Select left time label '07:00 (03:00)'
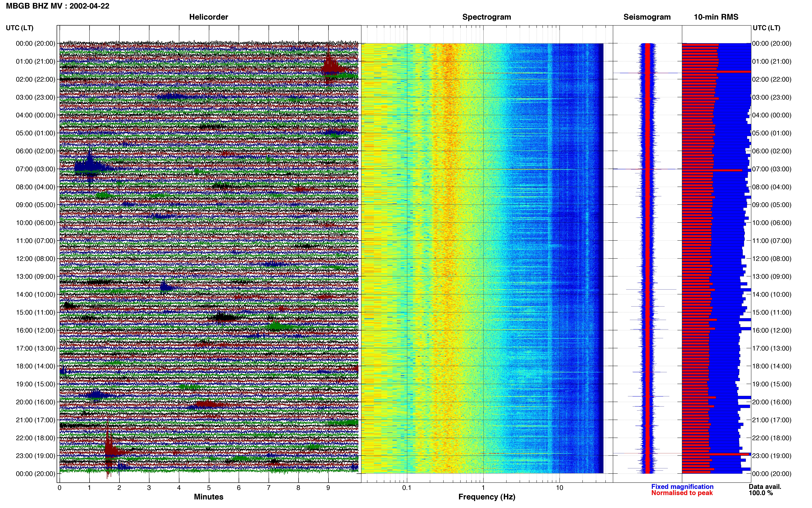 tap(35, 169)
